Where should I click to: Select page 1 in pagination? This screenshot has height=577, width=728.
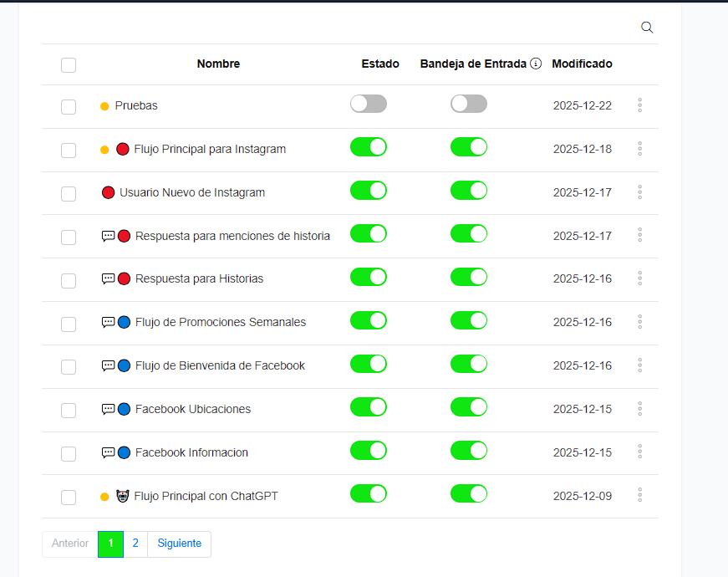[x=110, y=544]
